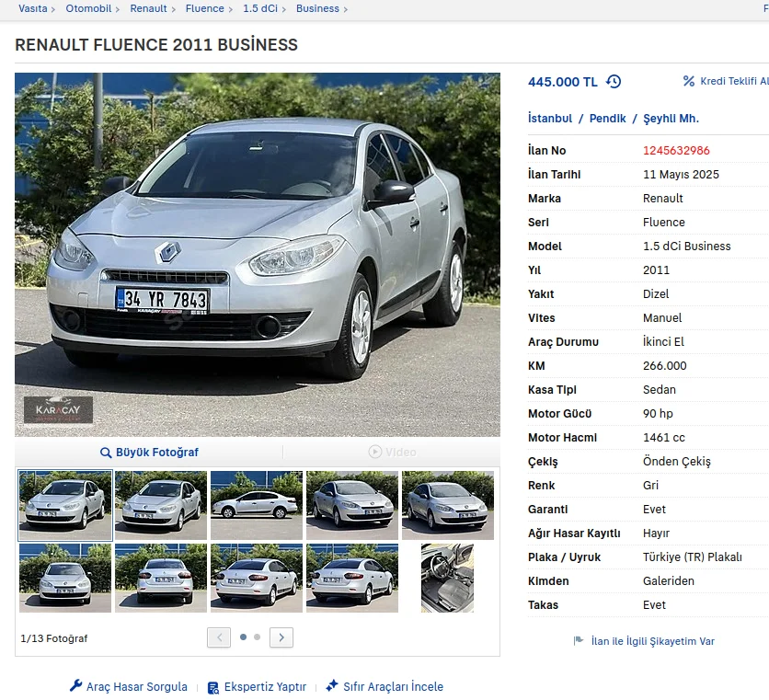The width and height of the screenshot is (769, 700).
Task: Click Kredi Teklifi Al link
Action: 734,81
